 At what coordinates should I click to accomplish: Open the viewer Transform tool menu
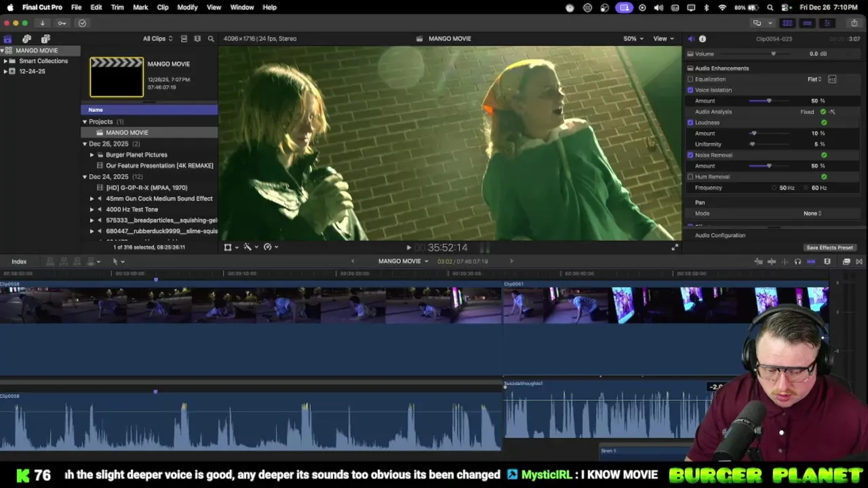point(230,247)
